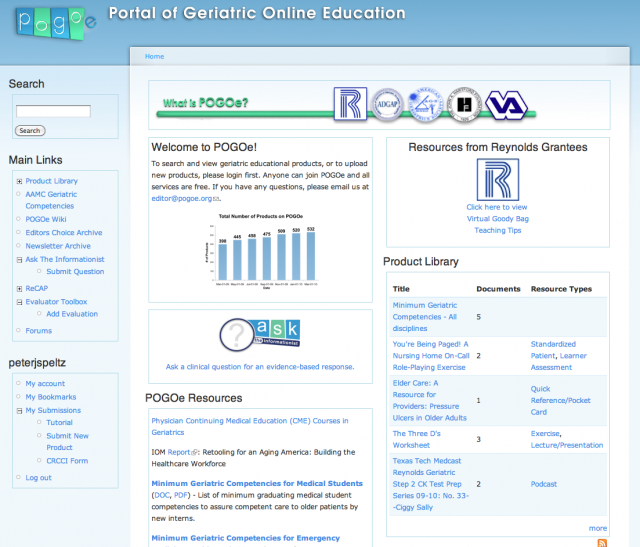Image resolution: width=640 pixels, height=547 pixels.
Task: Click the Reynolds Grantees R logo
Action: pos(497,179)
